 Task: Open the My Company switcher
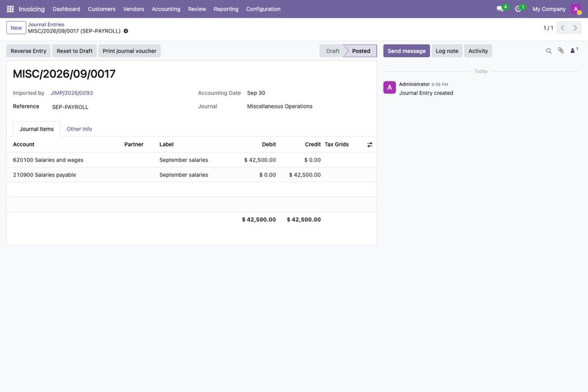tap(549, 9)
